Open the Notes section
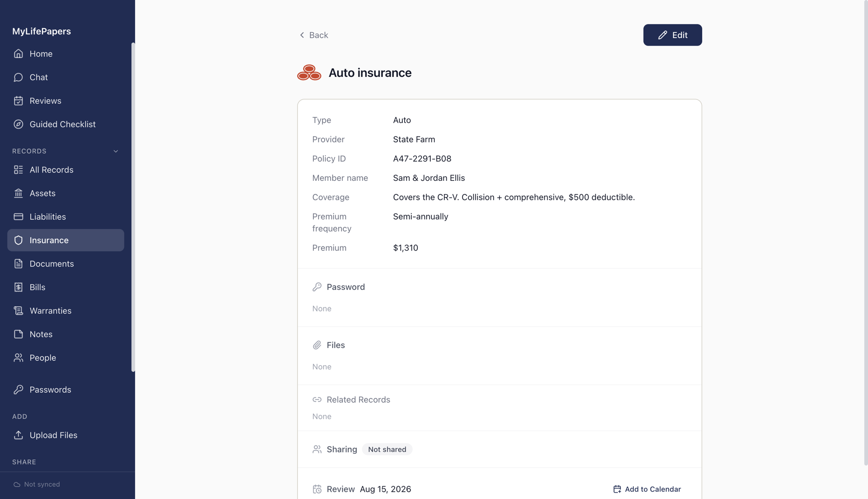Screen dimensions: 868x499 coord(66,334)
